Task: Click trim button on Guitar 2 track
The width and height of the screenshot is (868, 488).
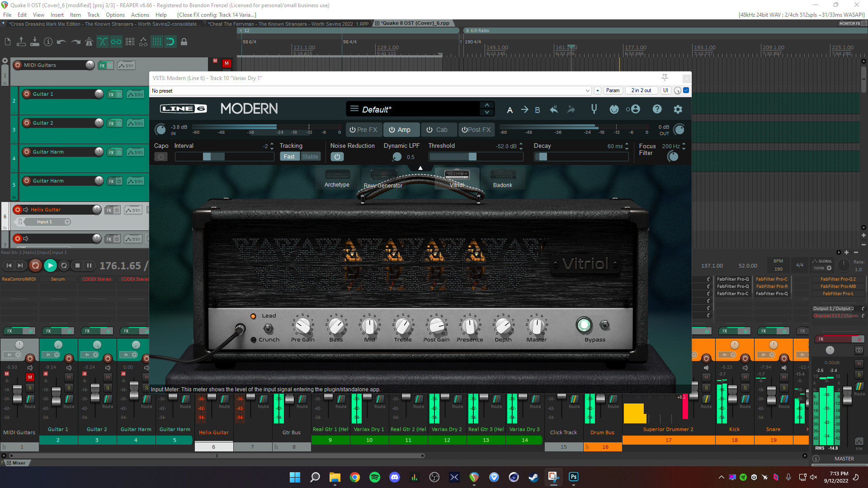Action: coord(135,123)
